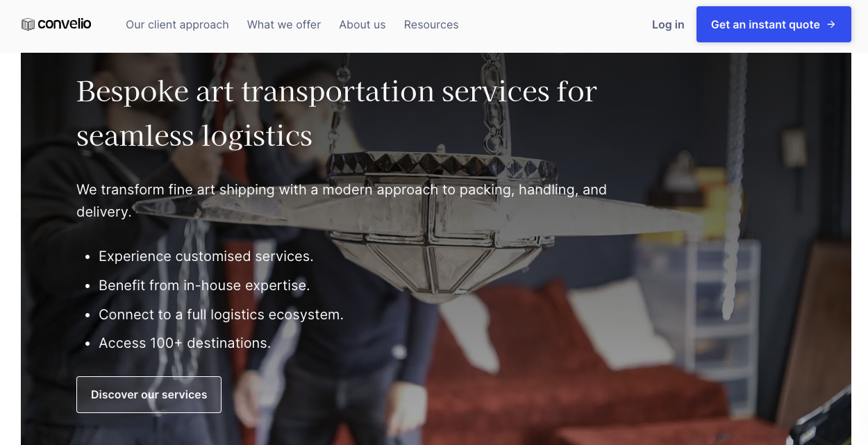The height and width of the screenshot is (445, 868).
Task: Click the Bespoke art transportation services heading
Action: (337, 113)
